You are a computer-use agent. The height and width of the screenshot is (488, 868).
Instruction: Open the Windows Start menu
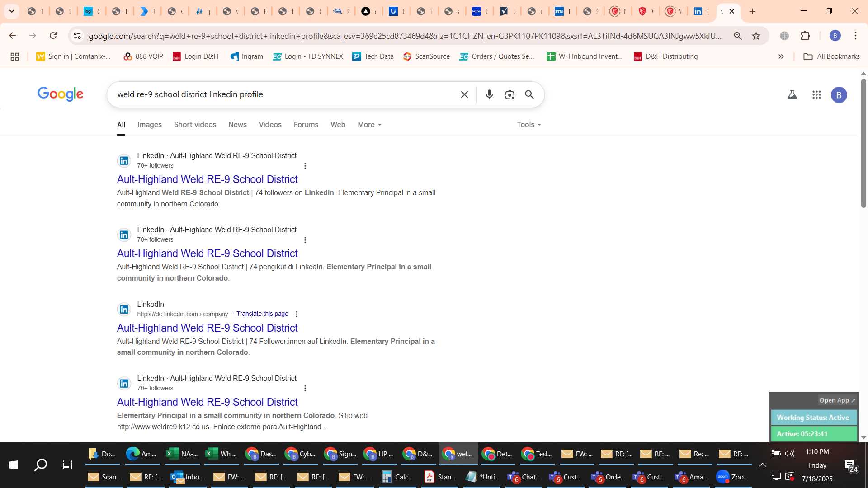coord(14,465)
